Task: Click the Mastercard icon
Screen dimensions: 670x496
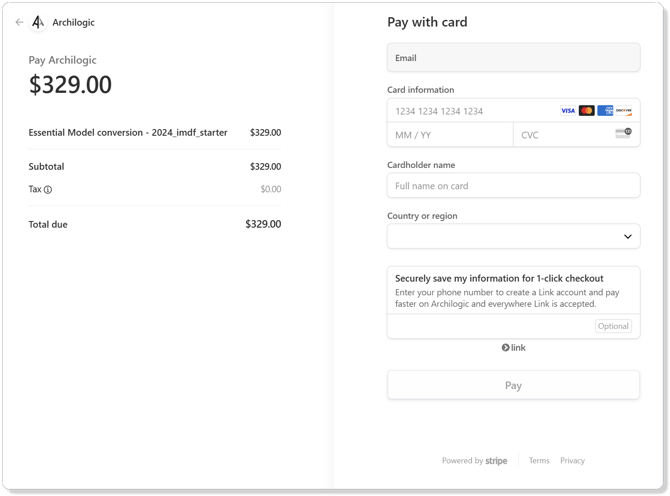Action: pyautogui.click(x=587, y=111)
